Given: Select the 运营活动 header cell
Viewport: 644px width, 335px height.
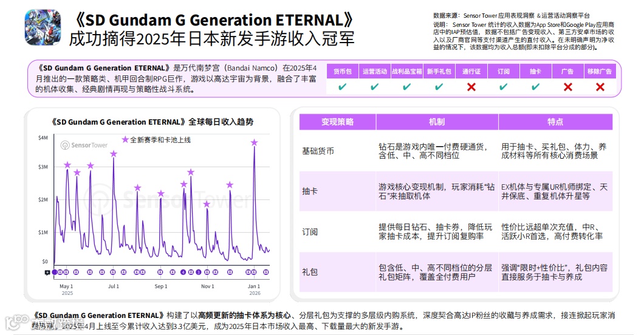Looking at the screenshot, I should coord(375,71).
